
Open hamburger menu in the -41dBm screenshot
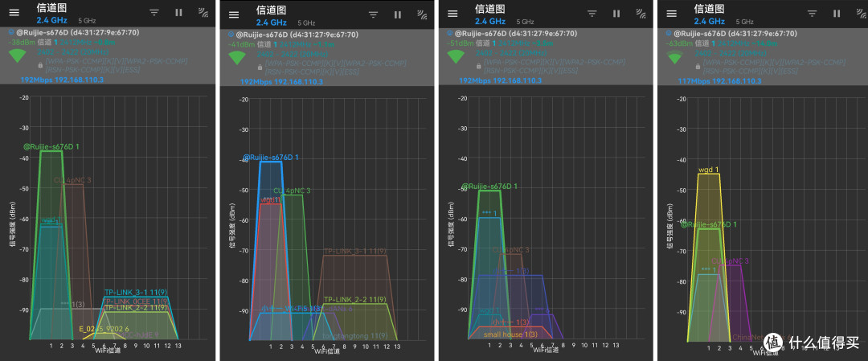click(x=234, y=15)
